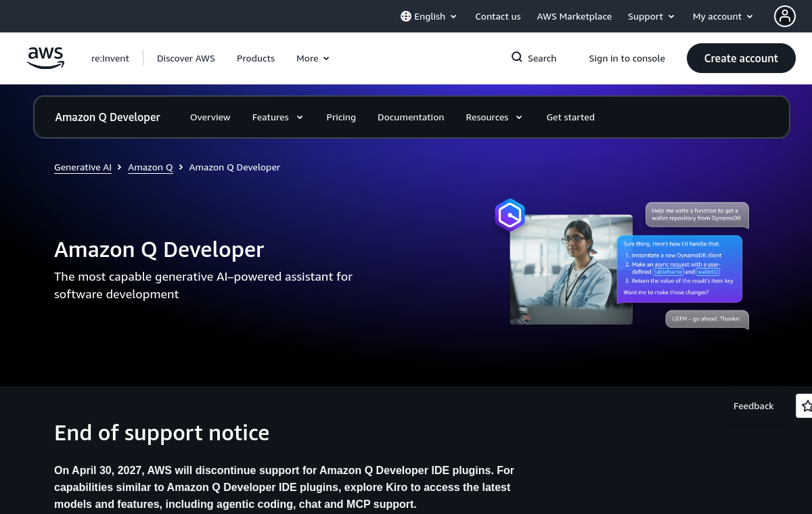This screenshot has height=514, width=812.
Task: Open Contact us link
Action: point(498,16)
